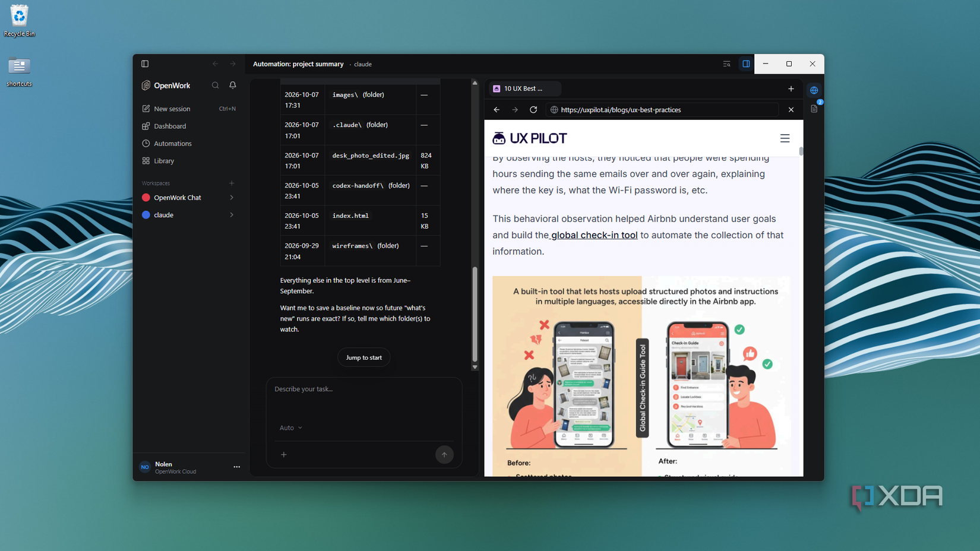Image resolution: width=980 pixels, height=551 pixels.
Task: Attach a file with the plus icon
Action: point(284,454)
